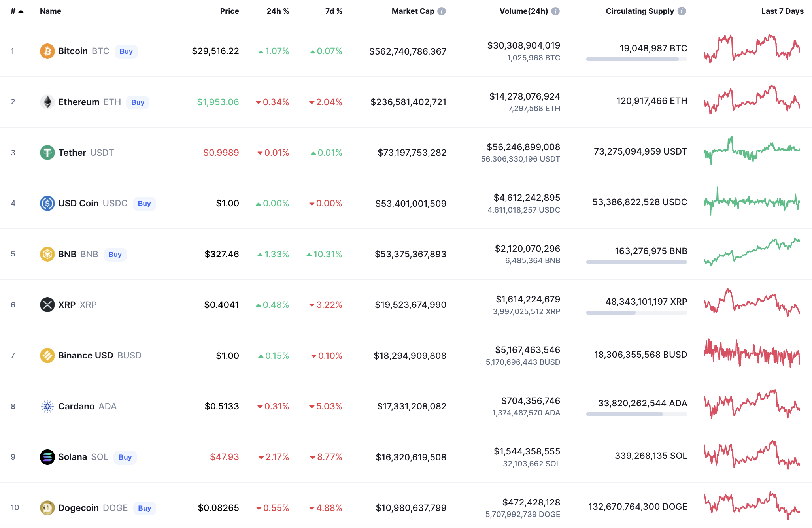Click the Bitcoin logo icon
The width and height of the screenshot is (812, 528).
tap(47, 51)
